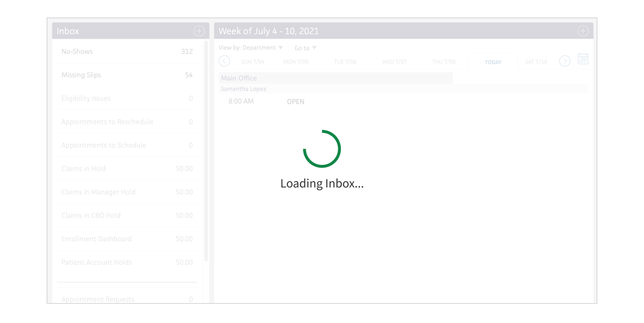Viewport: 644px width, 323px height.
Task: Click the 54 Missing Slips count
Action: point(189,75)
